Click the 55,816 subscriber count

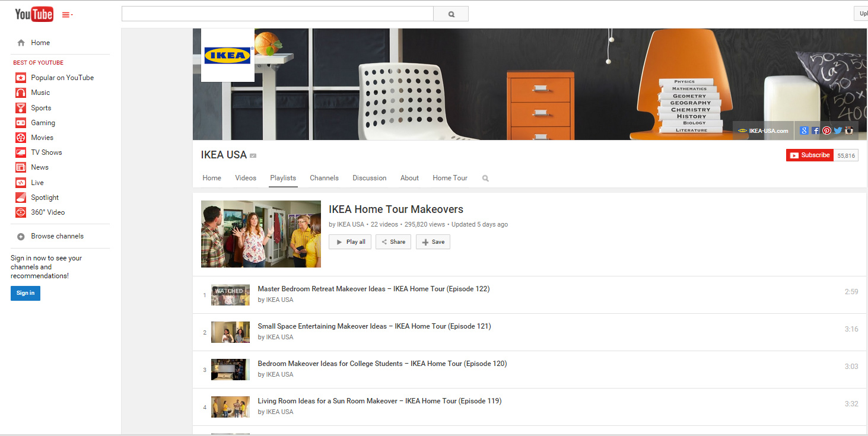tap(846, 155)
